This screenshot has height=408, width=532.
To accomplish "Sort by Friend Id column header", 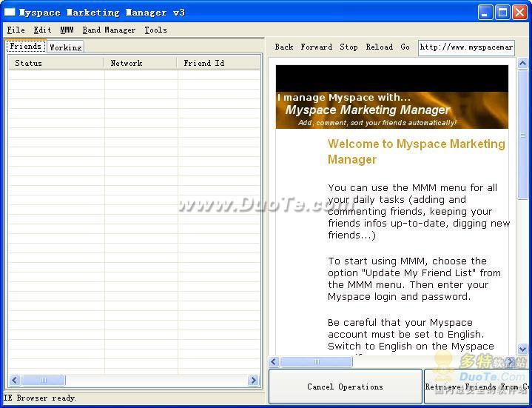I will [x=218, y=63].
